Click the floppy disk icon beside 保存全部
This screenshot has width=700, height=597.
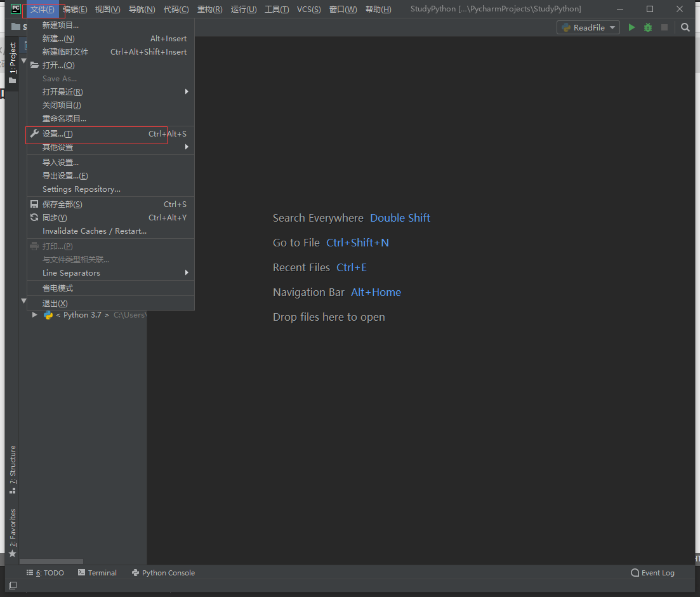click(34, 205)
